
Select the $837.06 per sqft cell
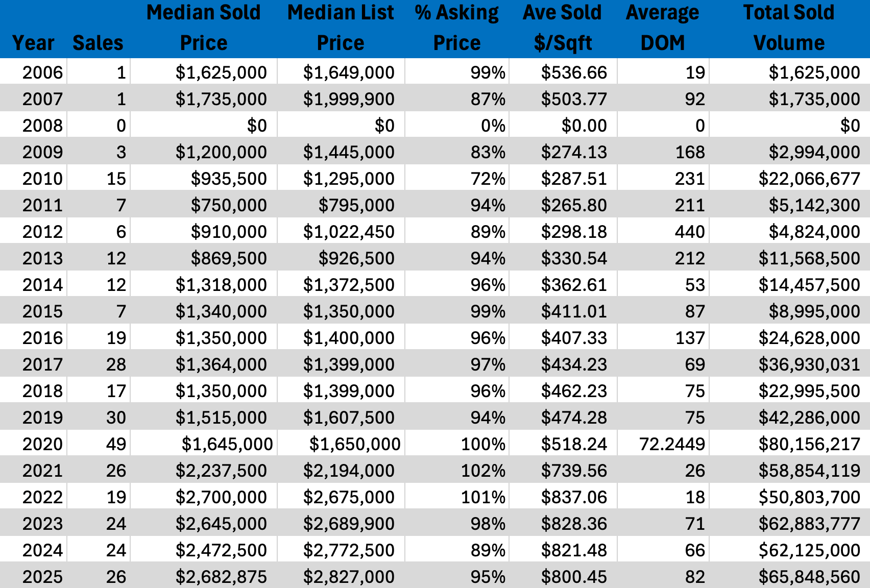[x=574, y=497]
